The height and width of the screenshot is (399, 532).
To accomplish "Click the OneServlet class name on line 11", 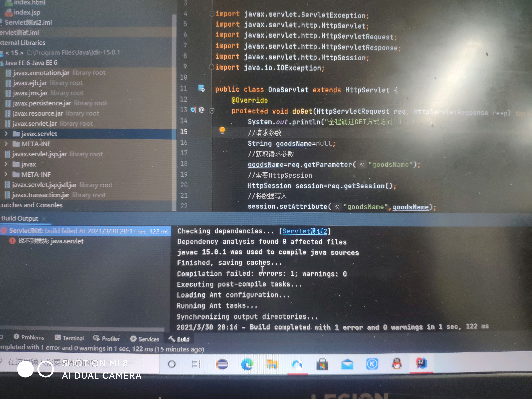I will [x=288, y=90].
